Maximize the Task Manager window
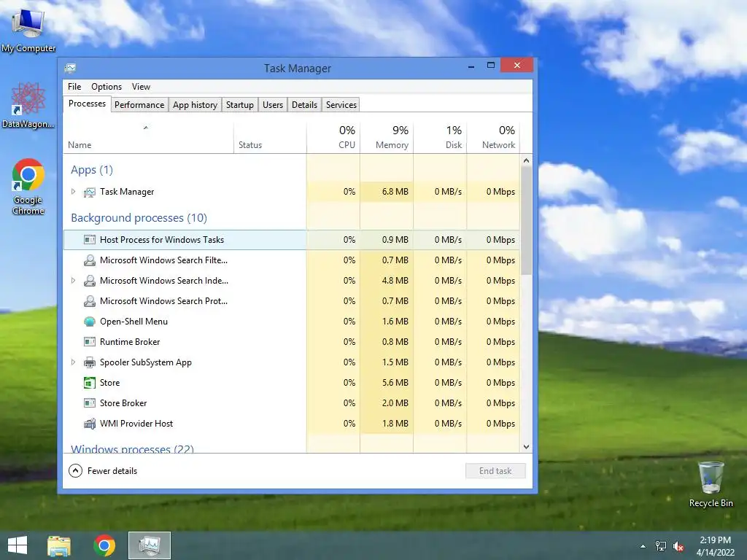The height and width of the screenshot is (560, 747). (x=491, y=65)
